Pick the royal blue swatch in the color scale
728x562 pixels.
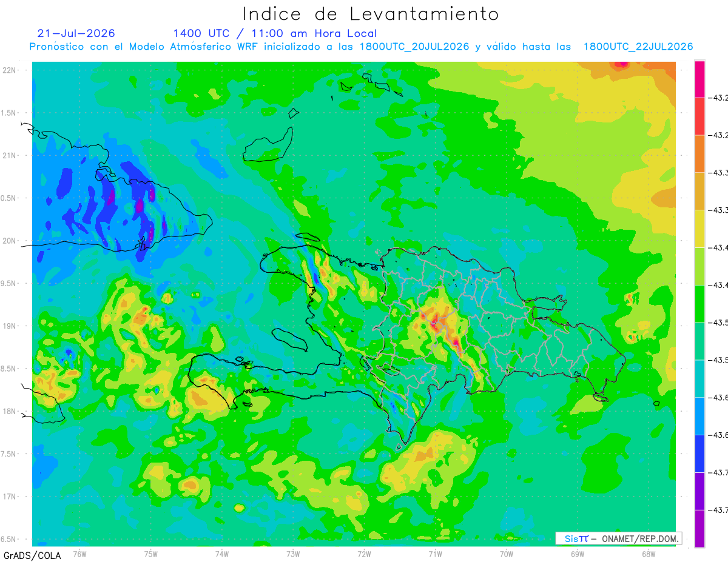[699, 454]
